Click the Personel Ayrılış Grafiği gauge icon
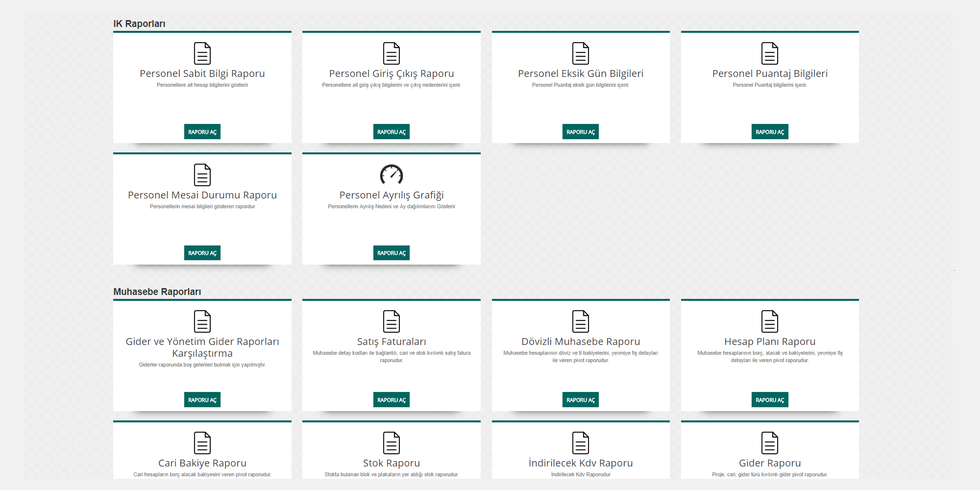This screenshot has height=490, width=980. click(391, 174)
